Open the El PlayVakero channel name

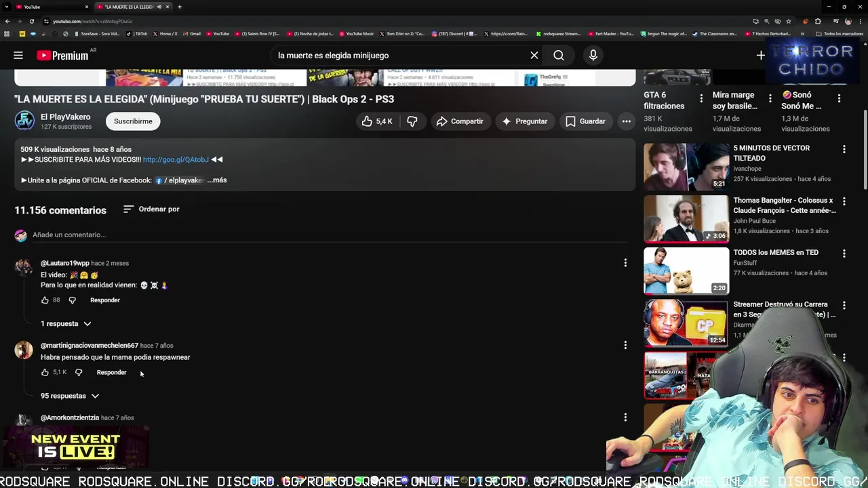[x=65, y=117]
